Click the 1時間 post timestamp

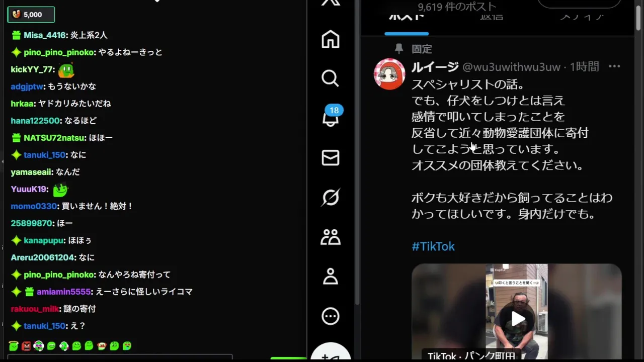pos(584,67)
